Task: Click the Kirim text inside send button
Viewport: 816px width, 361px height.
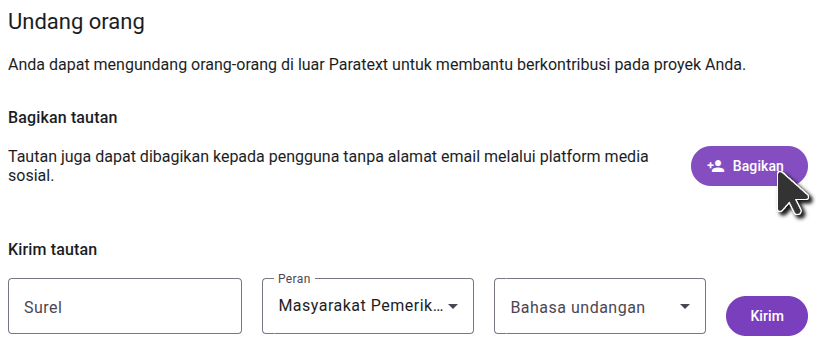Action: [767, 316]
